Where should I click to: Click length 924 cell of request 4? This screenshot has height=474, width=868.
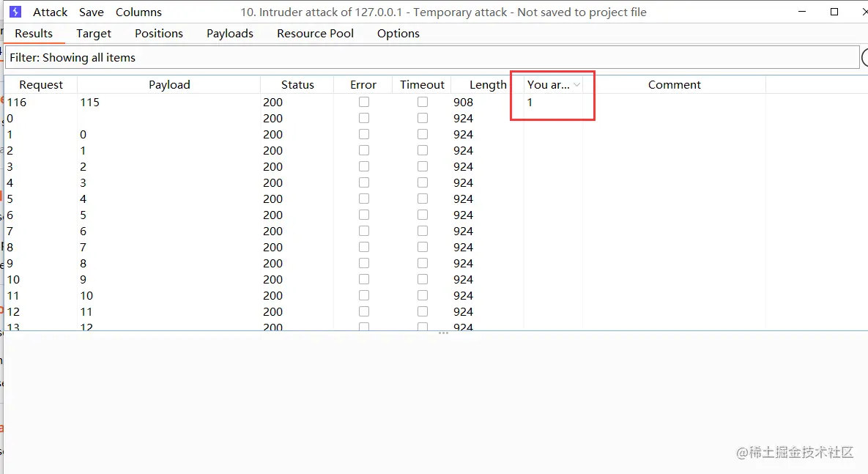coord(464,182)
